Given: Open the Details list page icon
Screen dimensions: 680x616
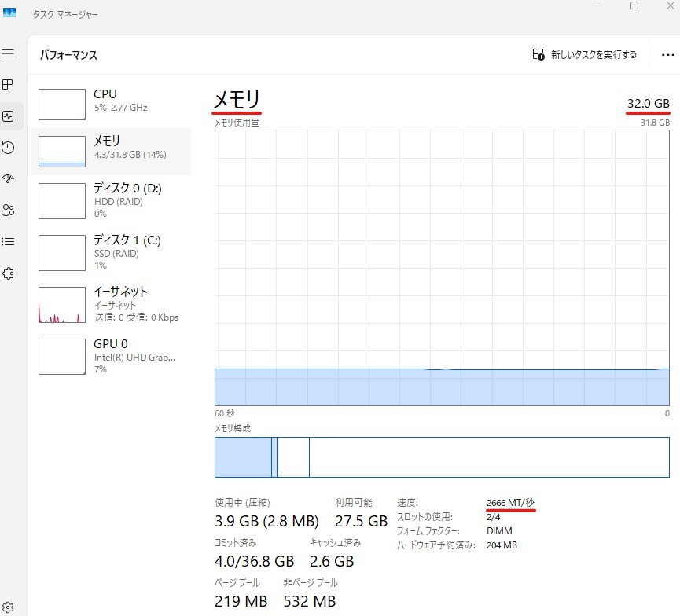Looking at the screenshot, I should [x=8, y=241].
